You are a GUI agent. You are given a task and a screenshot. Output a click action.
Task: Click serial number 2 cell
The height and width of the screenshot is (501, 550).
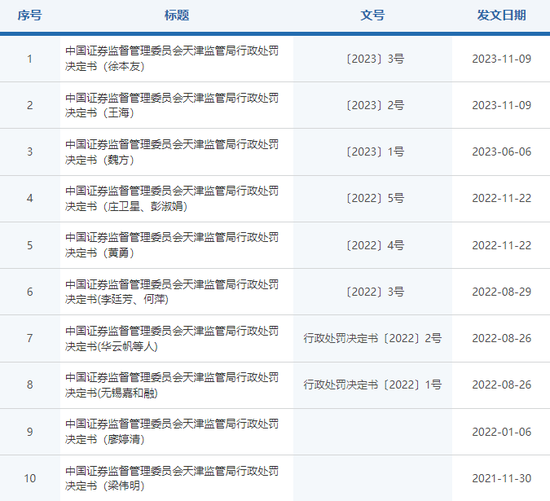coord(30,105)
